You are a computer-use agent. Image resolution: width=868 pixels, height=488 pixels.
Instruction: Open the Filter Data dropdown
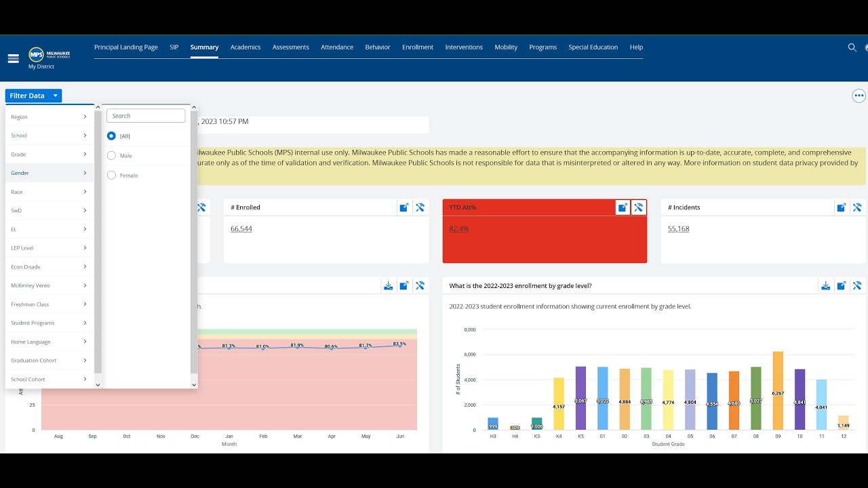coord(33,96)
